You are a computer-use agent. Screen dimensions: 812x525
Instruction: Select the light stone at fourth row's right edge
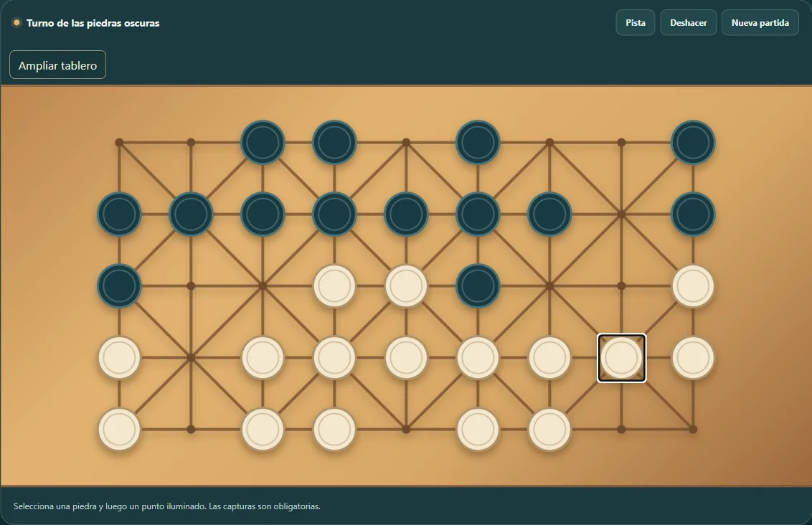click(x=693, y=358)
